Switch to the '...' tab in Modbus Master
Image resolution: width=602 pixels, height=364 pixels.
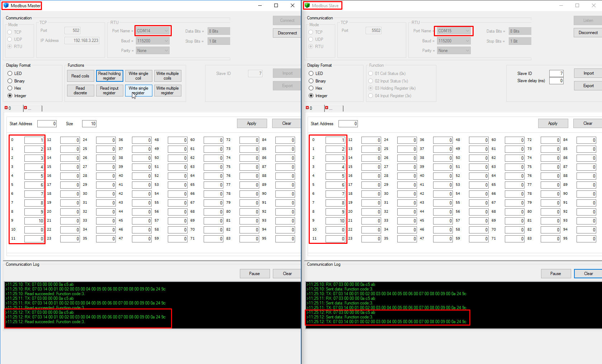[x=32, y=108]
